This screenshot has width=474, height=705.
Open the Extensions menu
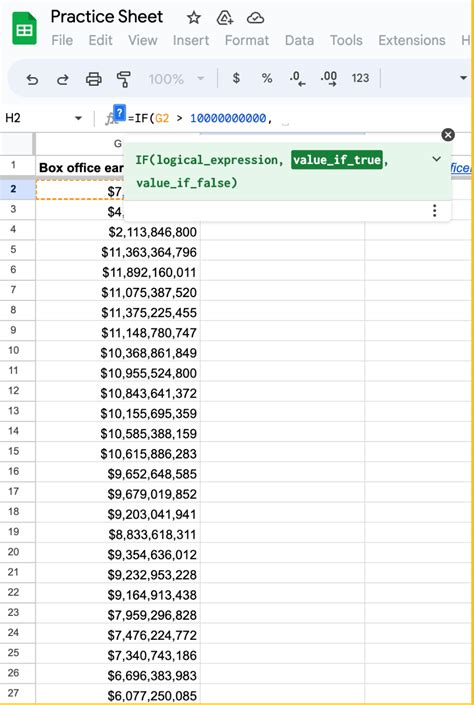click(x=411, y=40)
